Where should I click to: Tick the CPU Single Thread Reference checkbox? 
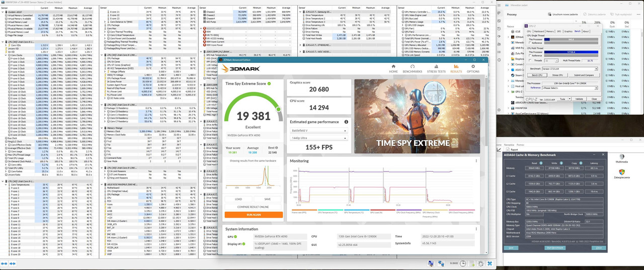(530, 43)
